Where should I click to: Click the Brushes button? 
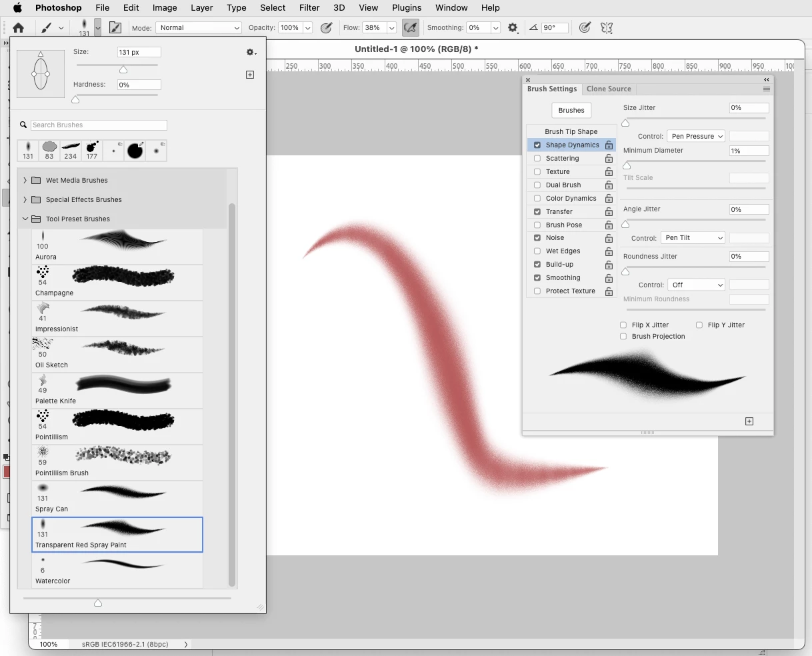[571, 111]
